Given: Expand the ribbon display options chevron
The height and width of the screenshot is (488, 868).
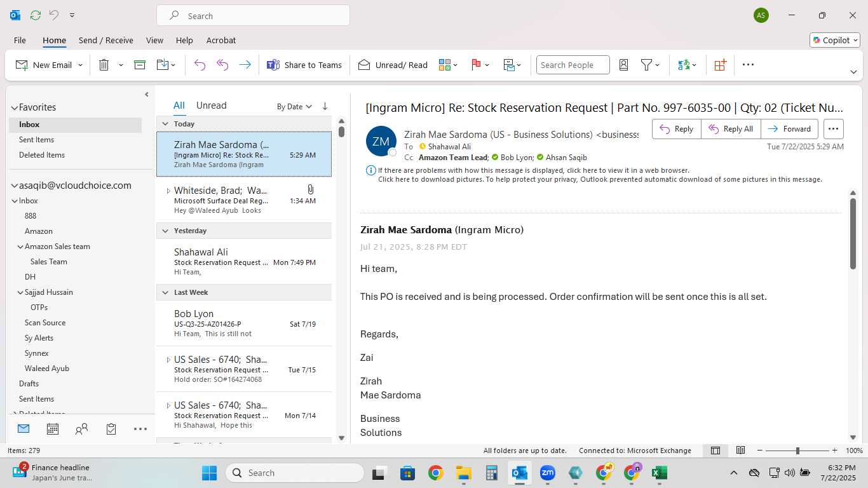Looking at the screenshot, I should 853,71.
